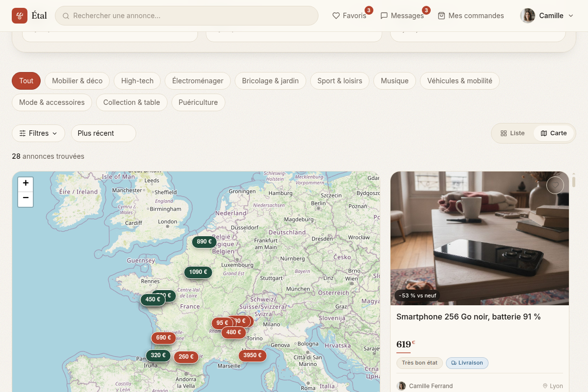Select the Puériculture category
This screenshot has height=392, width=588.
198,102
